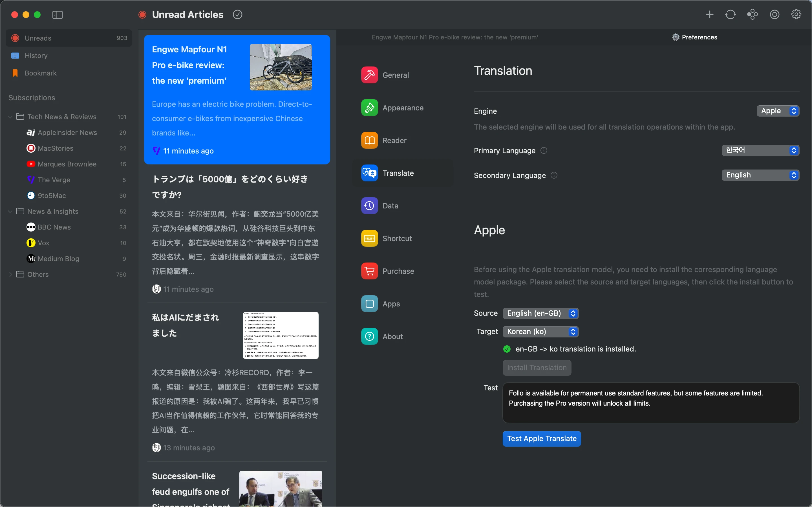
Task: Click the Install Translation button
Action: click(x=536, y=368)
